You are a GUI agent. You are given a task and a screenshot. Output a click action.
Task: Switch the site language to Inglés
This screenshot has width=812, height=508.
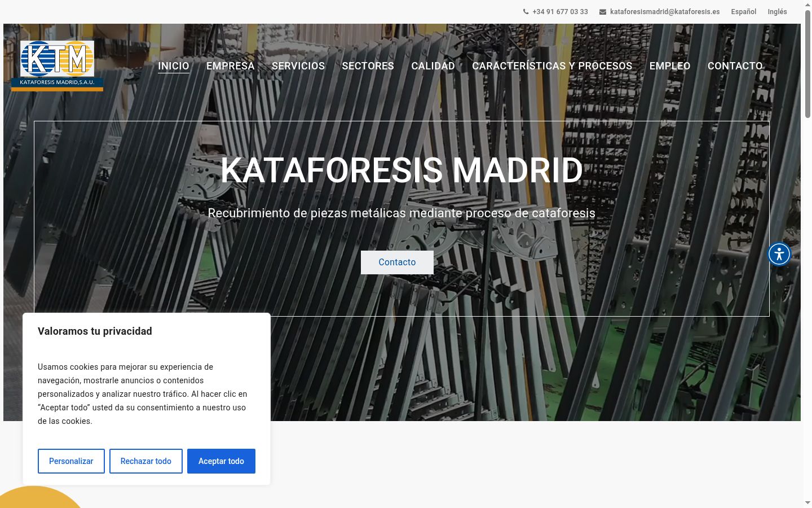pos(777,12)
